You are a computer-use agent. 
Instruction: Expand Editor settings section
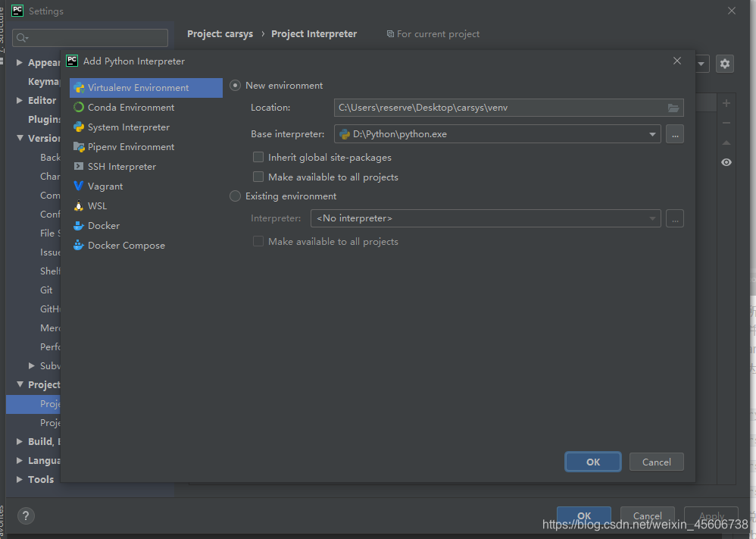click(19, 100)
